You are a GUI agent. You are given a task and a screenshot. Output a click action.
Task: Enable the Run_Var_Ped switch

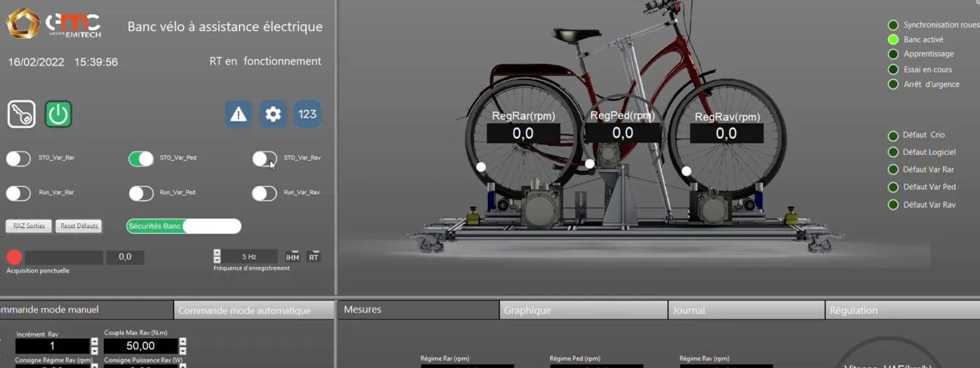[x=141, y=193]
